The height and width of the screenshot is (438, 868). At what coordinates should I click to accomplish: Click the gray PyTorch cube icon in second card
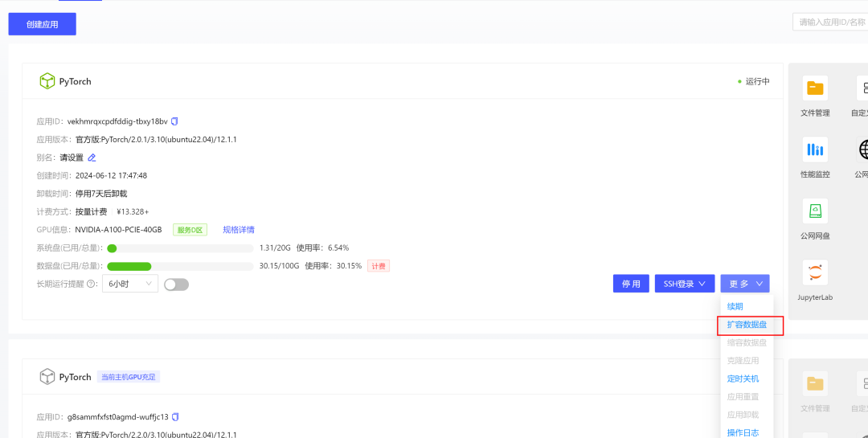(x=47, y=377)
